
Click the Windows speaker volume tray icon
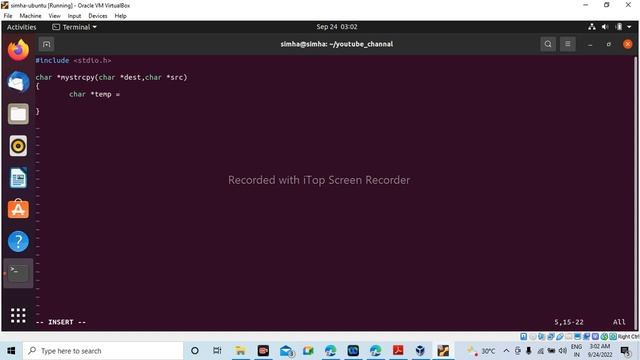coord(562,351)
